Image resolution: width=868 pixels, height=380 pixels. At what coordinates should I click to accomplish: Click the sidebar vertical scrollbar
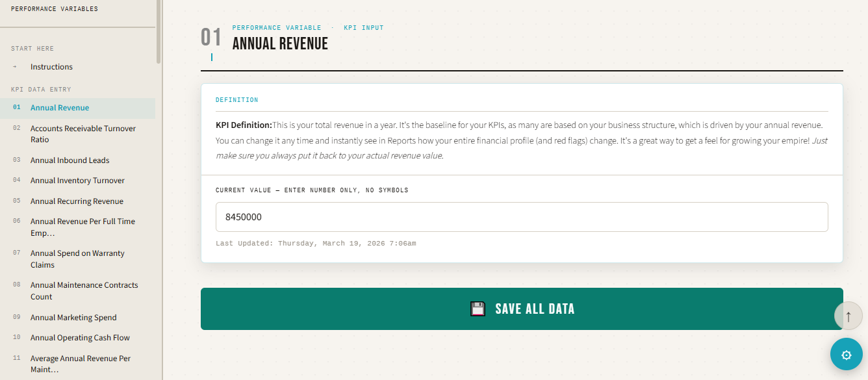pos(159,32)
